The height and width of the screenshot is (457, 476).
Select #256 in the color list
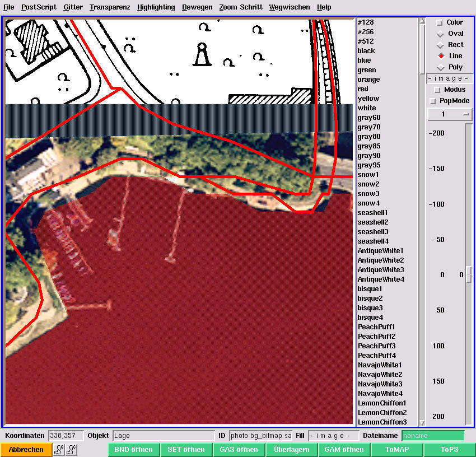click(366, 32)
